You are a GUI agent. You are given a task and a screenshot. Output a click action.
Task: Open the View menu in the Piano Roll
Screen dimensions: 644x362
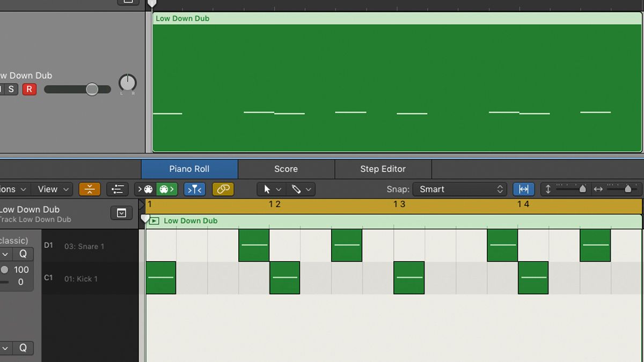pyautogui.click(x=51, y=189)
